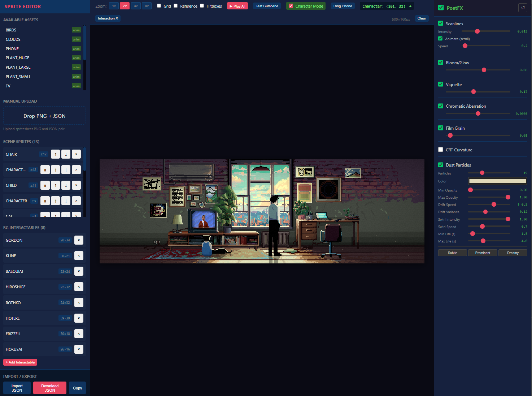532x396 pixels.
Task: Click the arrow next to Character coordinates
Action: tap(411, 6)
